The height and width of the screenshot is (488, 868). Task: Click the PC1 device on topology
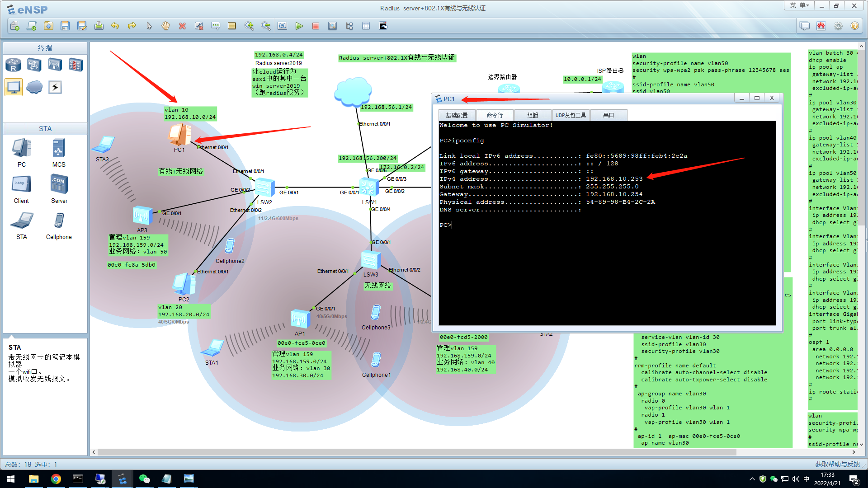coord(179,135)
